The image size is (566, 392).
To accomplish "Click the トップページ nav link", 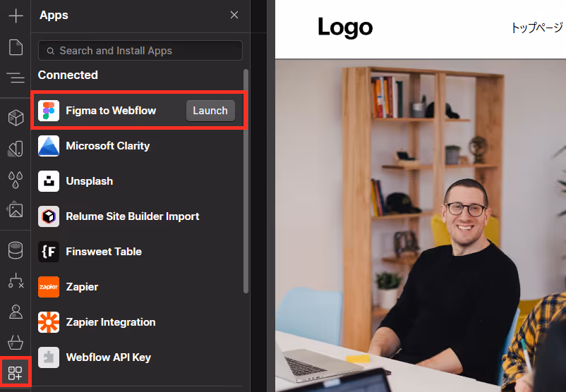I will coord(537,27).
